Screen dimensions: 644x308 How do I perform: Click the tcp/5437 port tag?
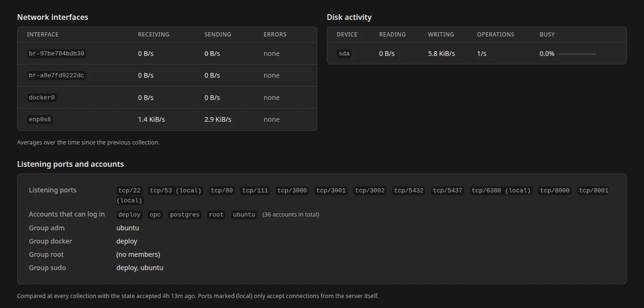(447, 190)
